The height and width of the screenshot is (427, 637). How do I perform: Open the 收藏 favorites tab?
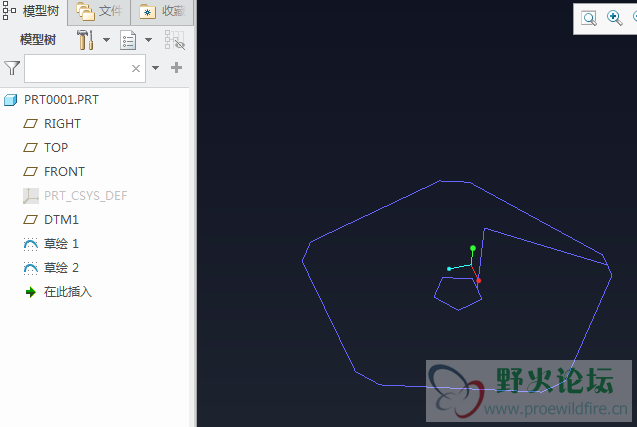(162, 11)
